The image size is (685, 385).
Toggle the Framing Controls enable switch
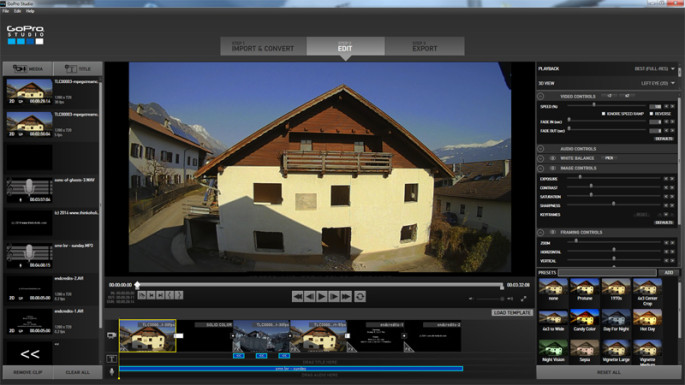point(553,232)
